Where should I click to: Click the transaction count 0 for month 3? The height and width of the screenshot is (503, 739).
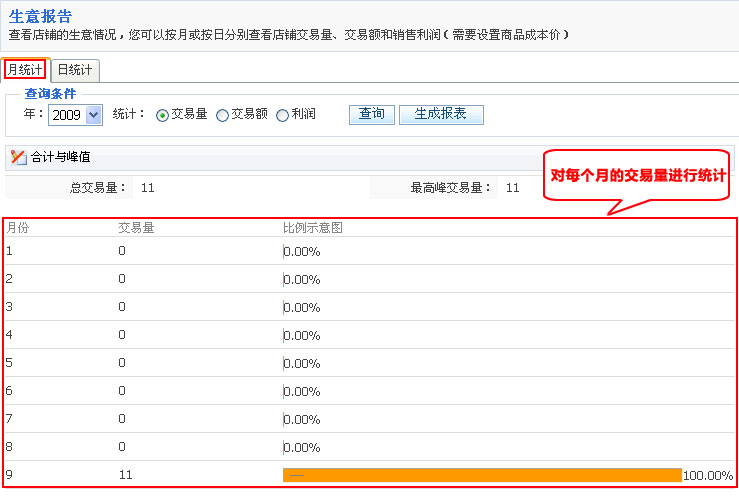tap(122, 307)
